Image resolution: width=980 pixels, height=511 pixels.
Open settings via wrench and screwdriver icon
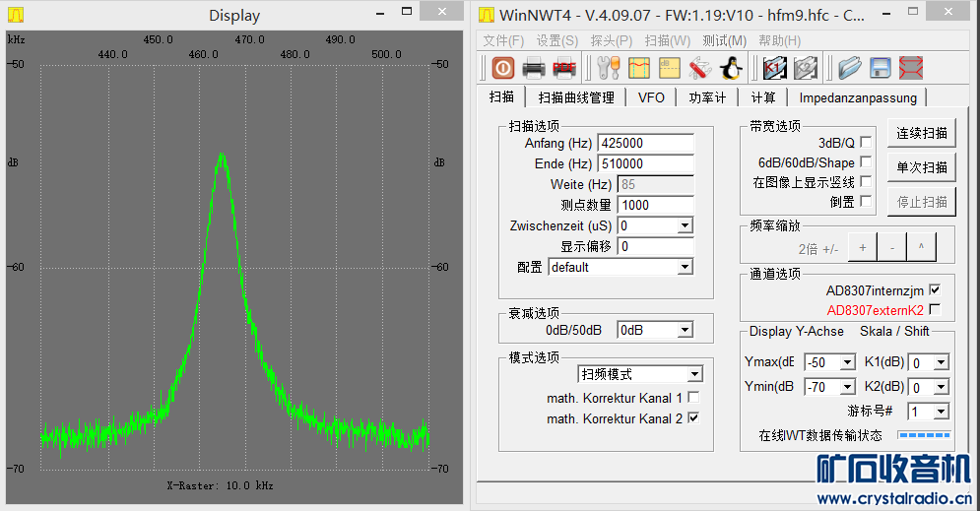click(608, 68)
